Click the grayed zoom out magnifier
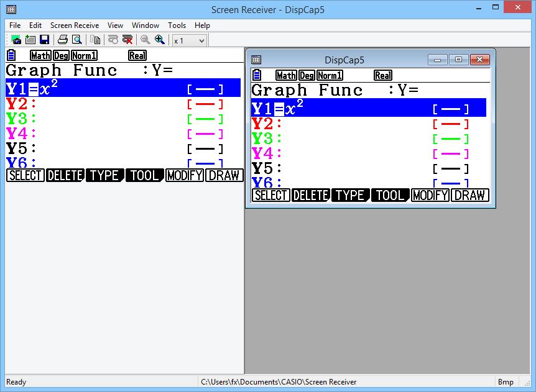The width and height of the screenshot is (536, 392). pos(146,40)
